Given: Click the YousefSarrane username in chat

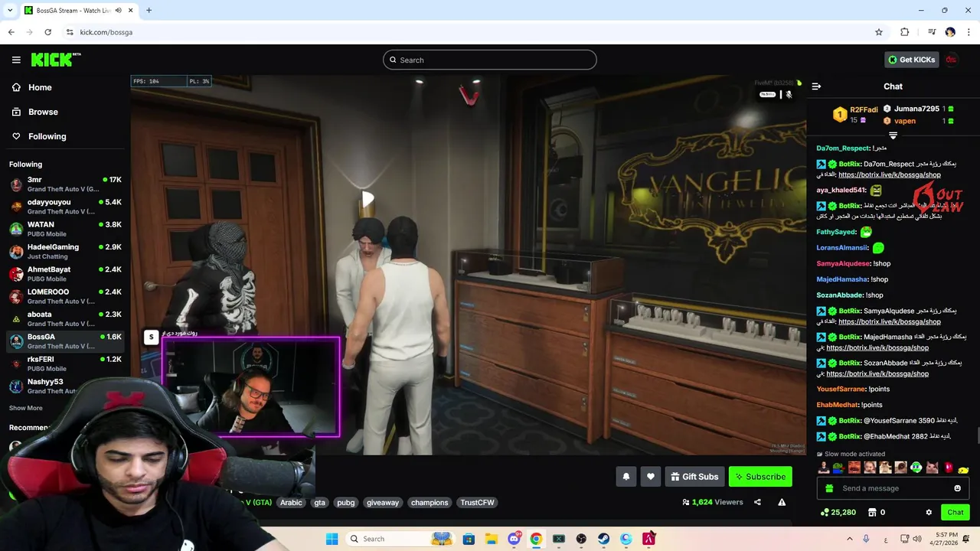Looking at the screenshot, I should (841, 389).
